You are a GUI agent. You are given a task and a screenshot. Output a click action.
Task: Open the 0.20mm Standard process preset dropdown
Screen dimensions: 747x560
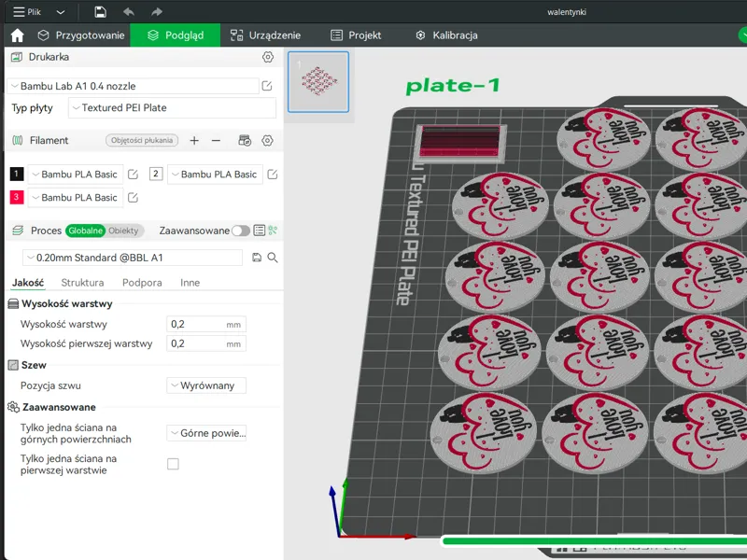133,258
